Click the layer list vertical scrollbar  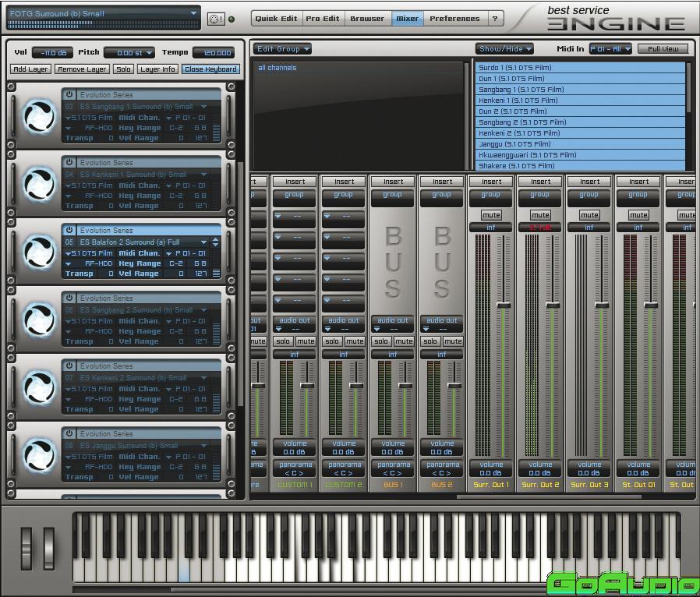(x=241, y=284)
